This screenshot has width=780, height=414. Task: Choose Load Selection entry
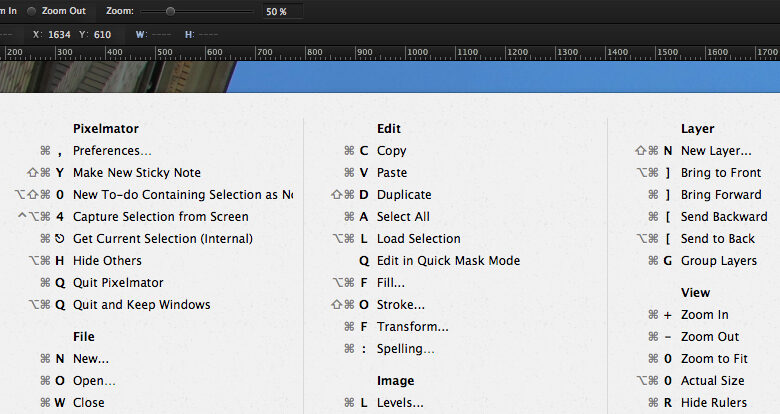click(418, 239)
